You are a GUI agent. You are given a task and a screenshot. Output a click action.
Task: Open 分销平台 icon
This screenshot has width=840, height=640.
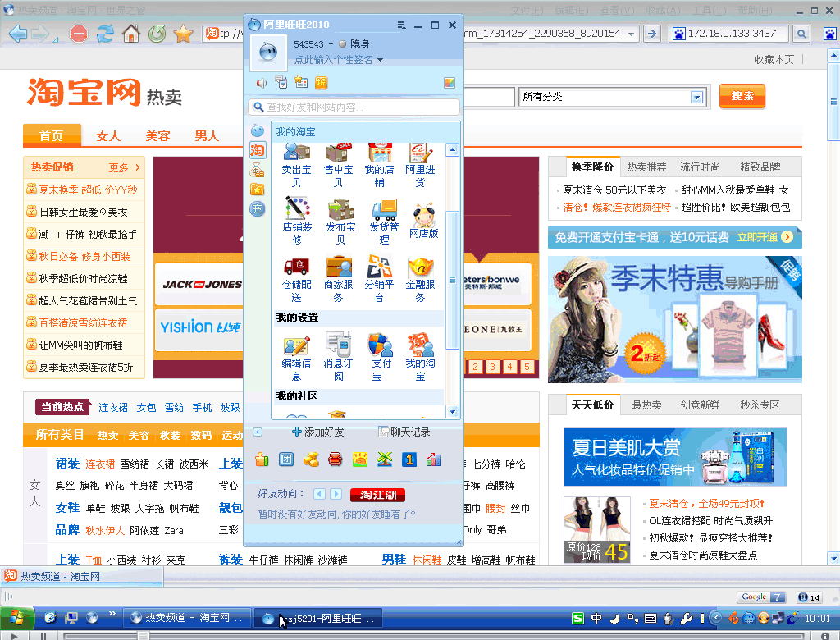[x=379, y=279]
